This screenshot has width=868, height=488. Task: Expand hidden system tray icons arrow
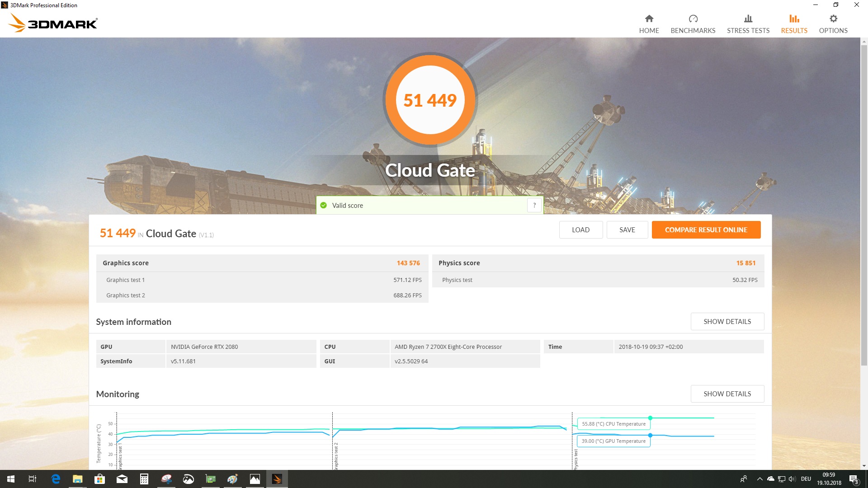(x=759, y=479)
